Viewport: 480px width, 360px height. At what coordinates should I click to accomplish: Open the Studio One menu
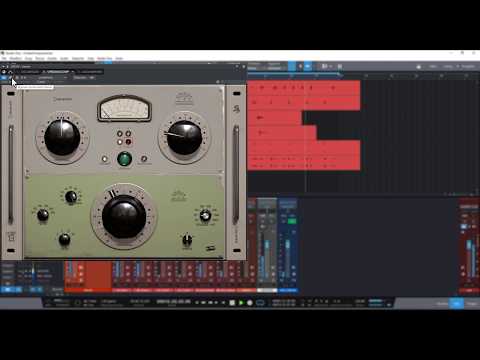[104, 58]
